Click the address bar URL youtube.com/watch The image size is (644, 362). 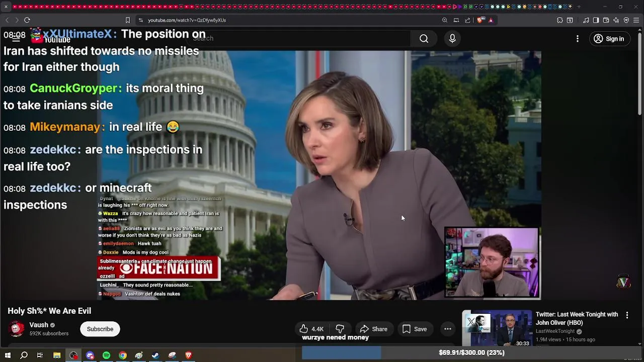point(187,20)
